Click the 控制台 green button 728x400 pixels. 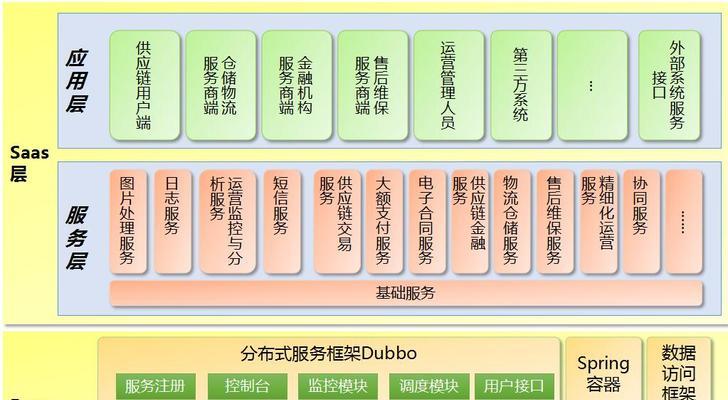pyautogui.click(x=247, y=386)
